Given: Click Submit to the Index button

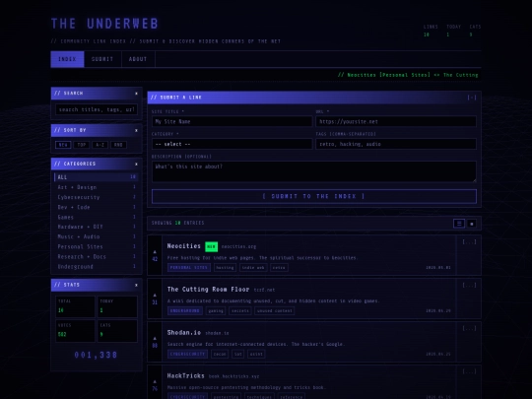Looking at the screenshot, I should [x=314, y=196].
